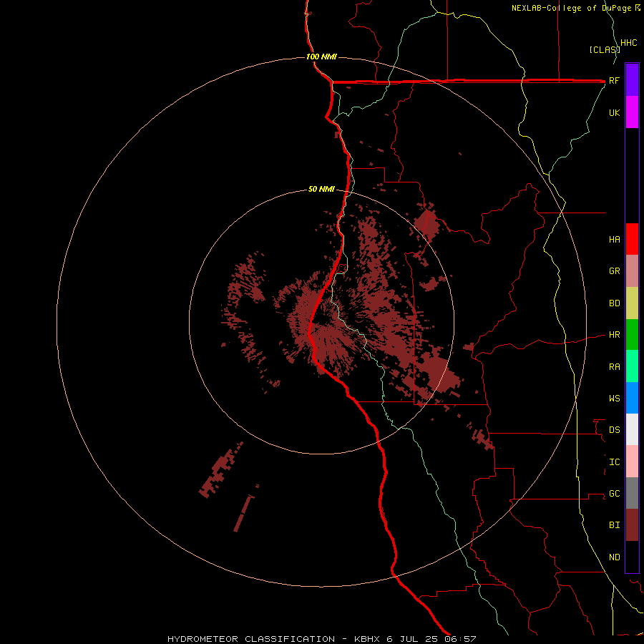Click the HR green legend swatch
Image resolution: width=644 pixels, height=644 pixels.
point(632,335)
